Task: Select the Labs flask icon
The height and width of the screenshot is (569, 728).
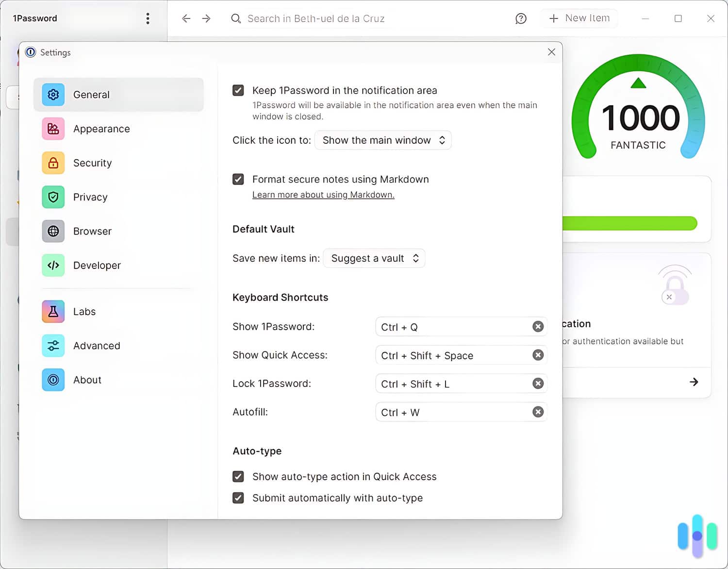Action: 53,311
